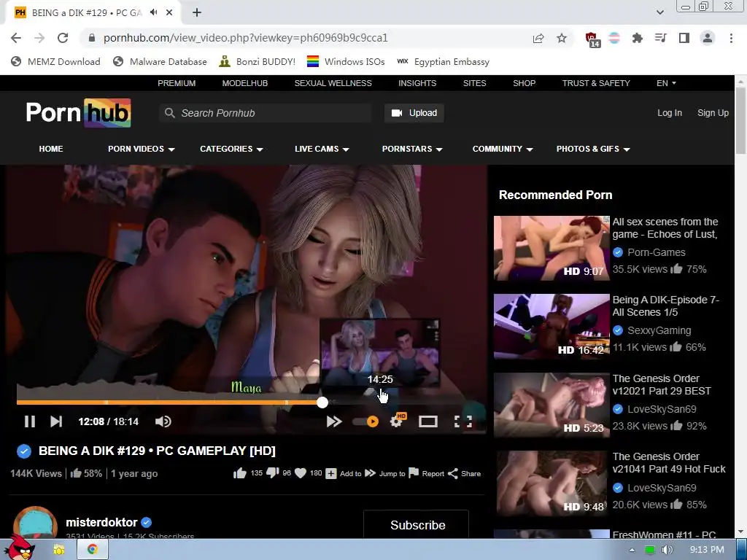Open the browser media controls icon
This screenshot has height=560, width=747.
661,38
